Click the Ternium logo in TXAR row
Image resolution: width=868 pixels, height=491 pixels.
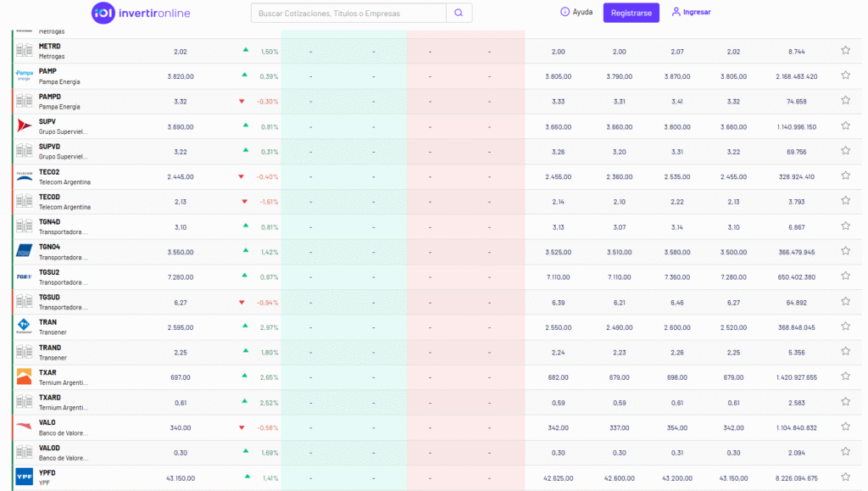click(24, 377)
